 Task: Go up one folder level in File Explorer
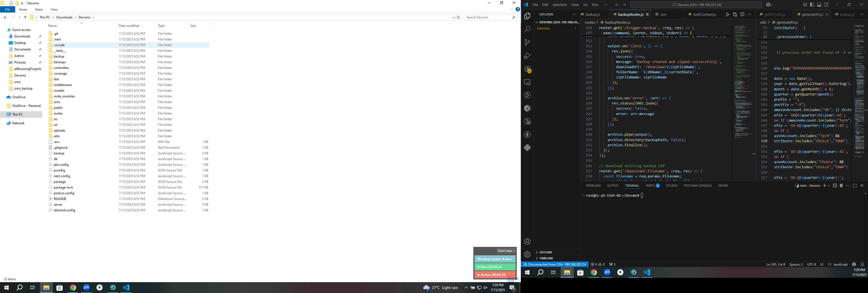[x=25, y=17]
